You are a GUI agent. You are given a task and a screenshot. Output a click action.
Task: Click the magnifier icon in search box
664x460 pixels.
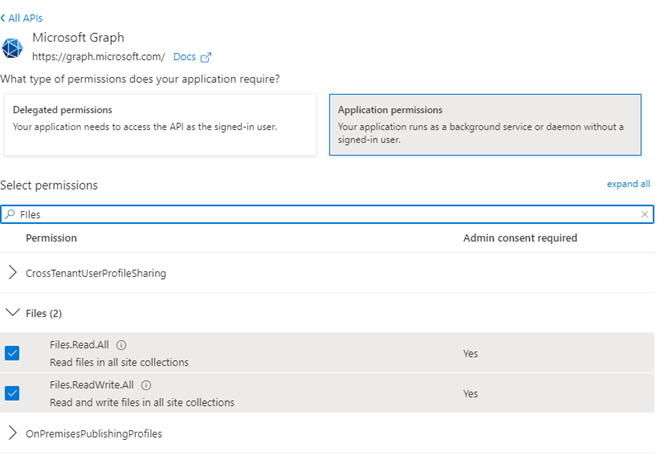tap(10, 214)
